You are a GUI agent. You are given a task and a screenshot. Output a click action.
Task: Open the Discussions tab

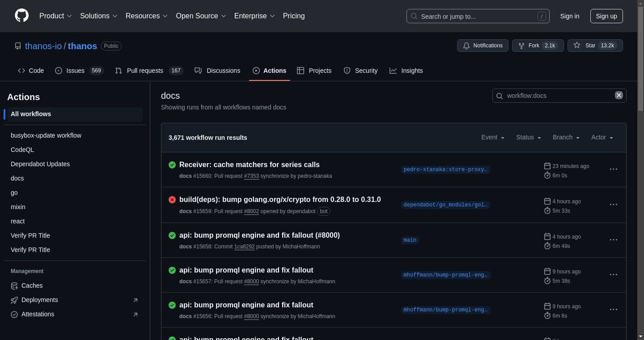pyautogui.click(x=217, y=71)
